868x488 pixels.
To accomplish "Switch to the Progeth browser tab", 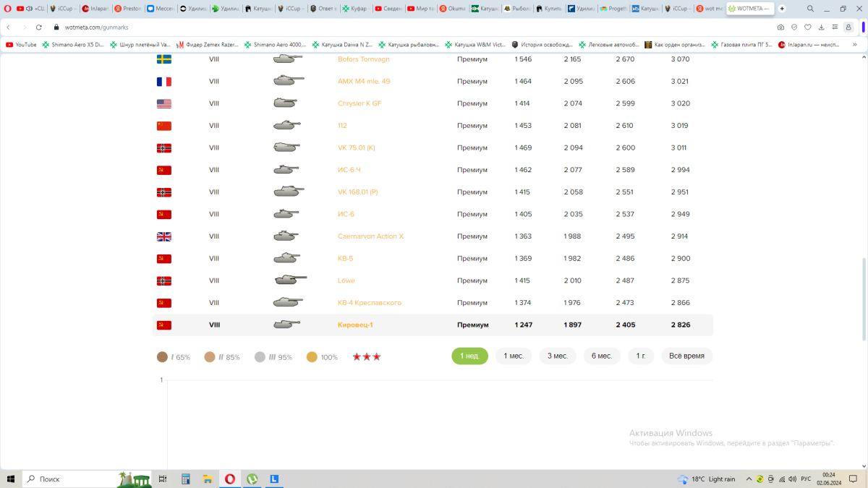I will pos(613,9).
